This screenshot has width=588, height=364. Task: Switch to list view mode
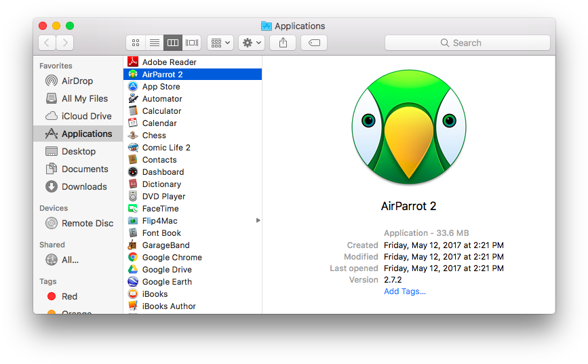click(154, 43)
